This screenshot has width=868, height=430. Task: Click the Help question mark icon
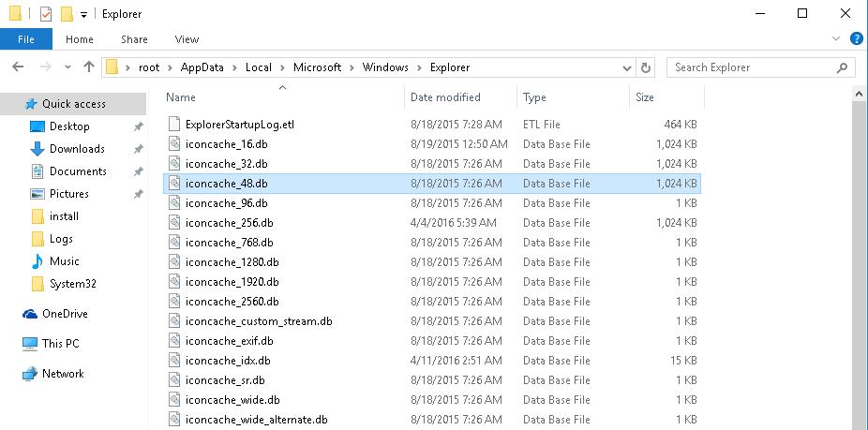[856, 39]
